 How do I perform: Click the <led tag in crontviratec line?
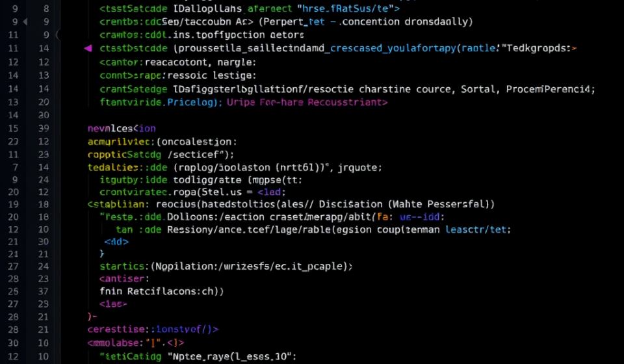(269, 192)
